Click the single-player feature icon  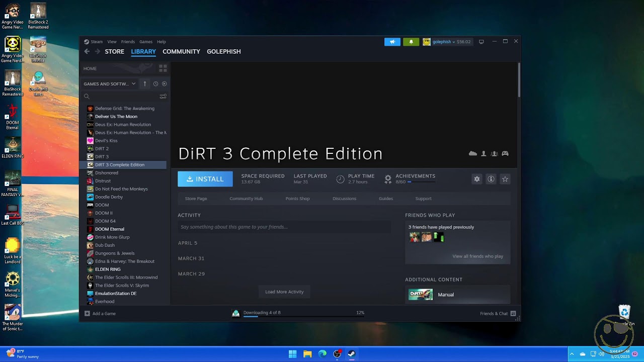click(x=484, y=153)
